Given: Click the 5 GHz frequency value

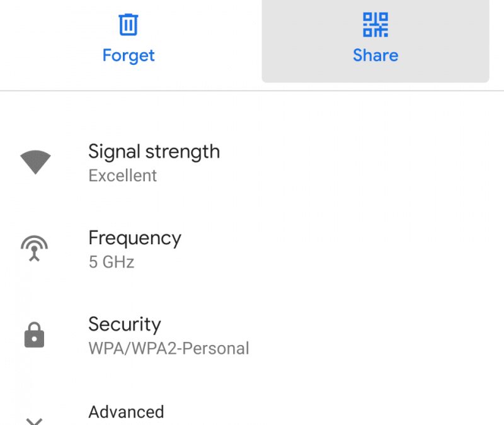Looking at the screenshot, I should [112, 262].
